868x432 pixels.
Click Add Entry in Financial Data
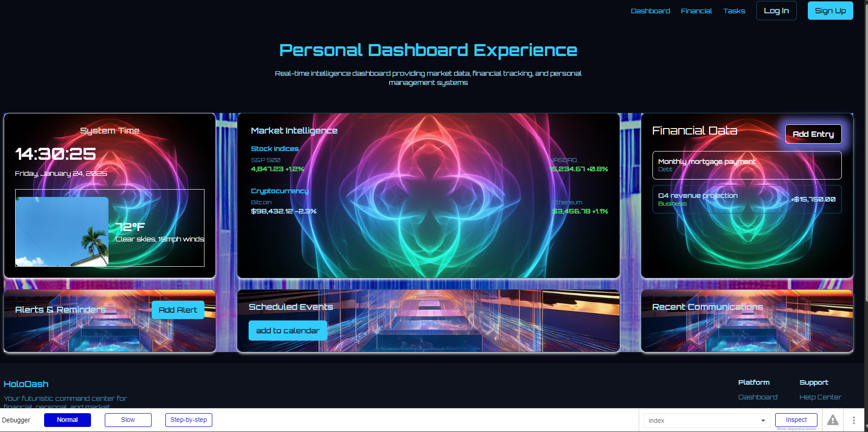[x=813, y=134]
